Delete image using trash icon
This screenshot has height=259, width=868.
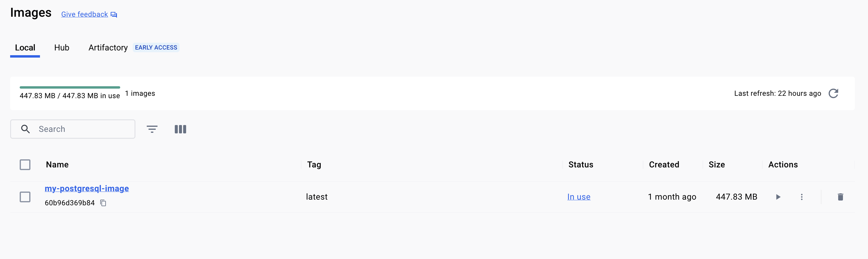tap(840, 197)
